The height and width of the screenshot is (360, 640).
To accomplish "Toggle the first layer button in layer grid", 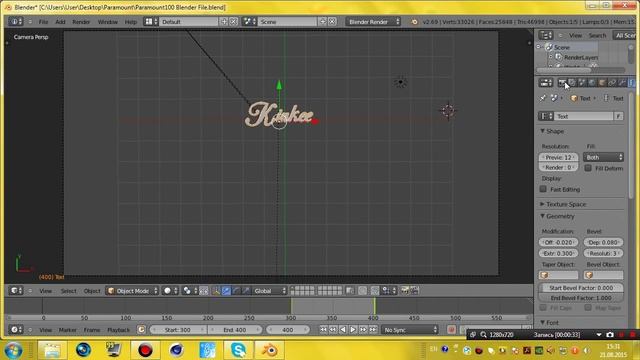I will 293,288.
